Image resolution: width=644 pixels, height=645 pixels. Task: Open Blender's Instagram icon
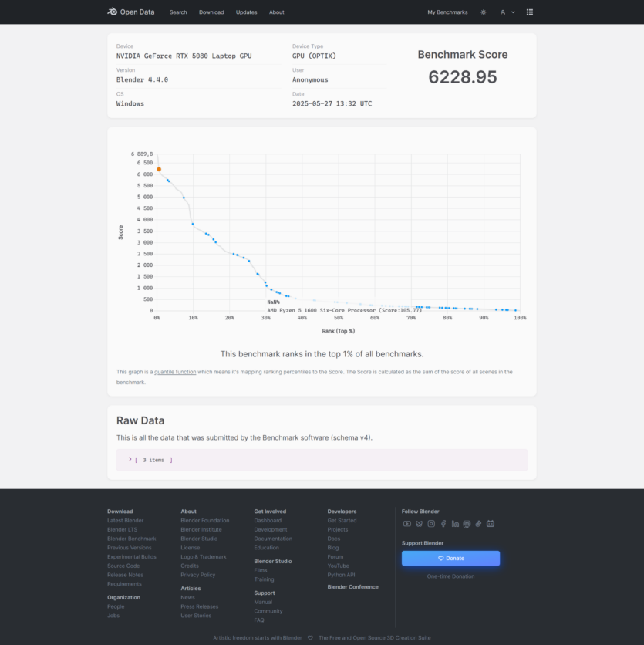click(431, 524)
